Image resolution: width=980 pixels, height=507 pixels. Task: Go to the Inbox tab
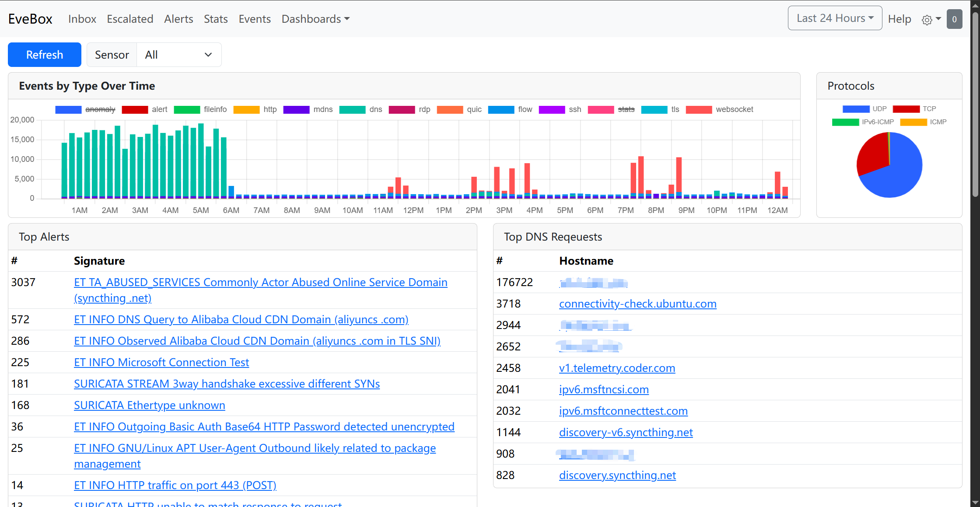coord(82,19)
